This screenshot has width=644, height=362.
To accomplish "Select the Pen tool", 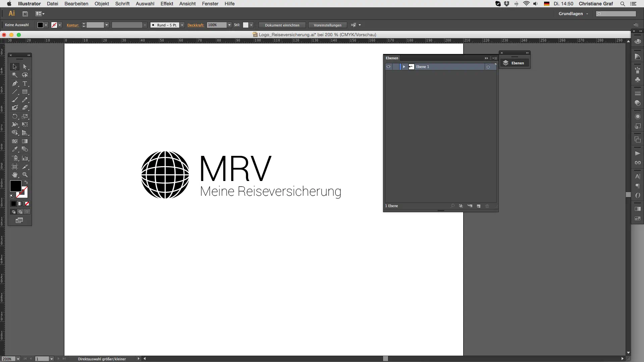I will (x=15, y=84).
